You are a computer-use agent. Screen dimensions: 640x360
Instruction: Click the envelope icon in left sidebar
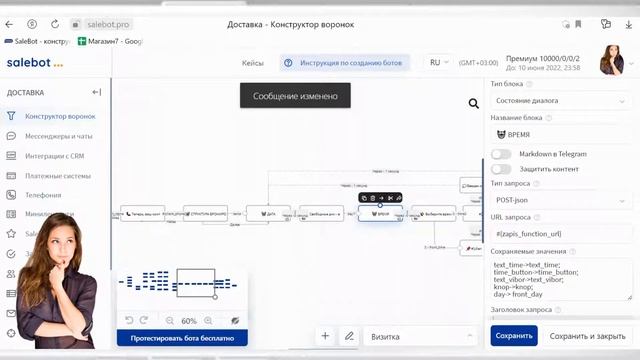(11, 313)
